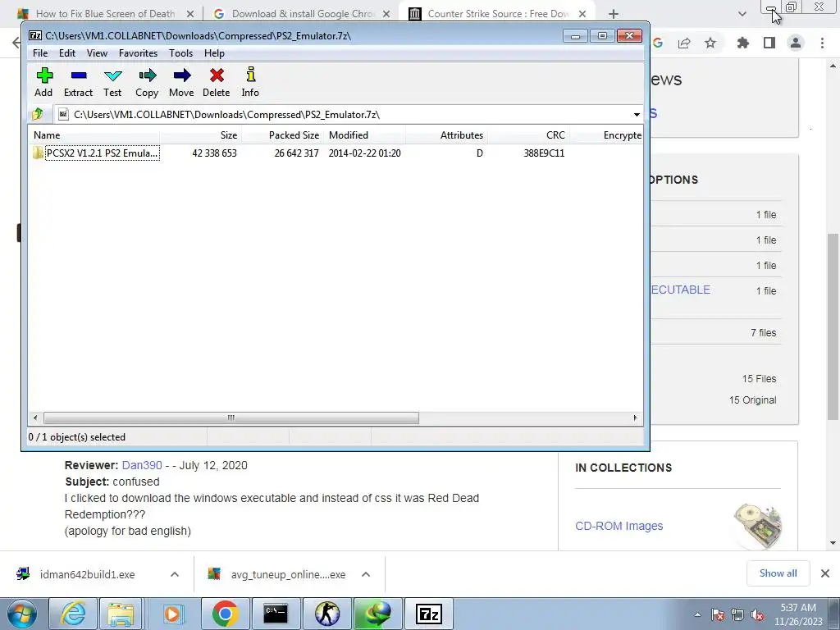This screenshot has height=630, width=840.
Task: Open Internet Download Manager taskbar icon
Action: [x=377, y=614]
